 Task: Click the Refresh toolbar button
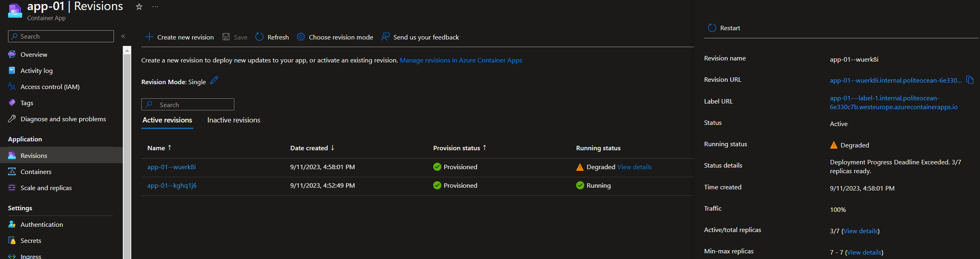coord(272,37)
